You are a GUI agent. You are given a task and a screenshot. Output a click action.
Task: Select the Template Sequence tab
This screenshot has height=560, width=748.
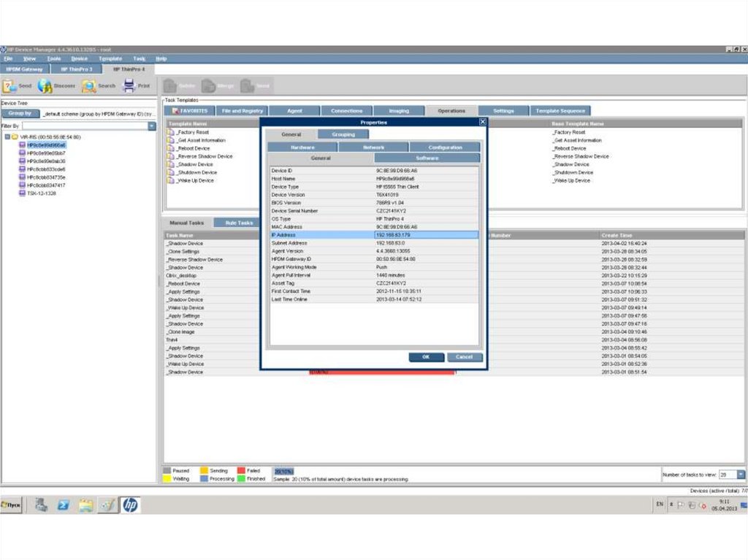point(560,111)
